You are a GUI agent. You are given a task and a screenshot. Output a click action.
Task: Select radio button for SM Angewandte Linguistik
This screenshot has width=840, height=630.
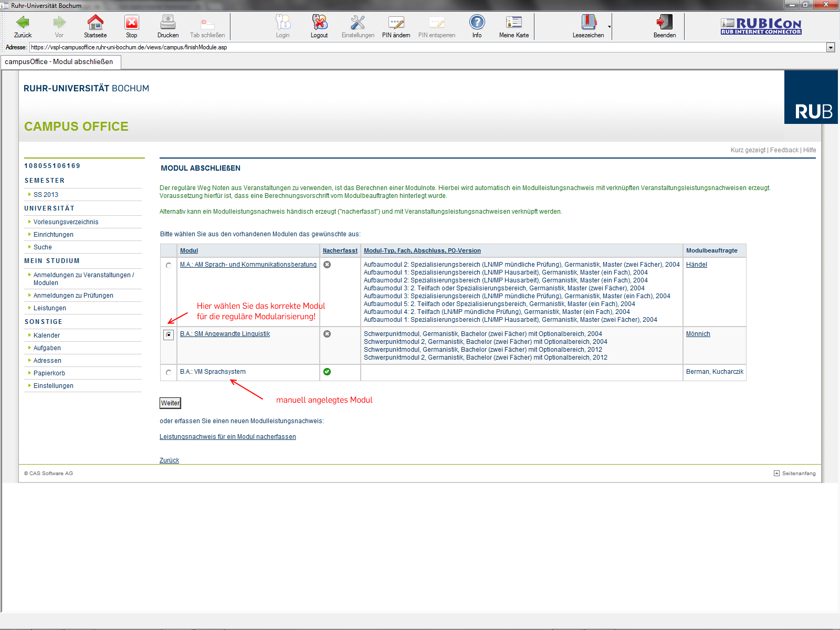(x=169, y=334)
